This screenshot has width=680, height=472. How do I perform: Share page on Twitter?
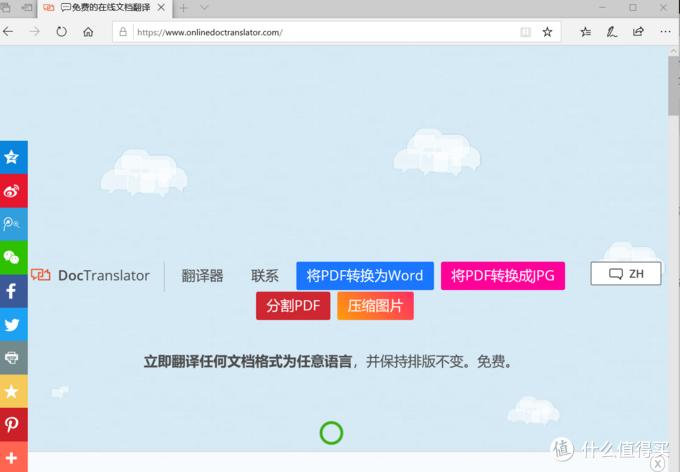point(13,325)
